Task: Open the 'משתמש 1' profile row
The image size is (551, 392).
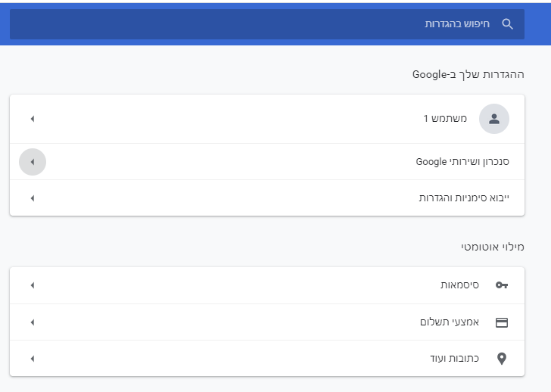Action: (x=445, y=119)
